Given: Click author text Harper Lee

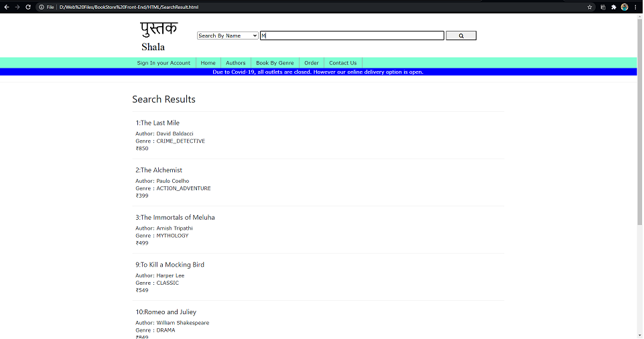Looking at the screenshot, I should click(170, 275).
